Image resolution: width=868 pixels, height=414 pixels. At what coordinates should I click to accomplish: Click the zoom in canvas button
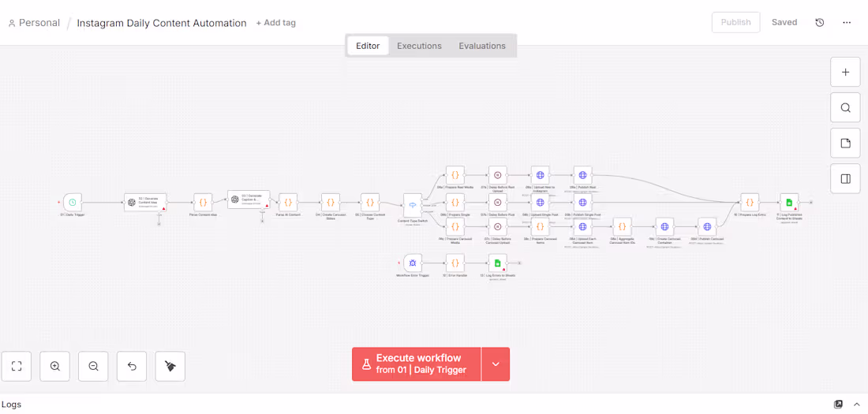tap(55, 366)
